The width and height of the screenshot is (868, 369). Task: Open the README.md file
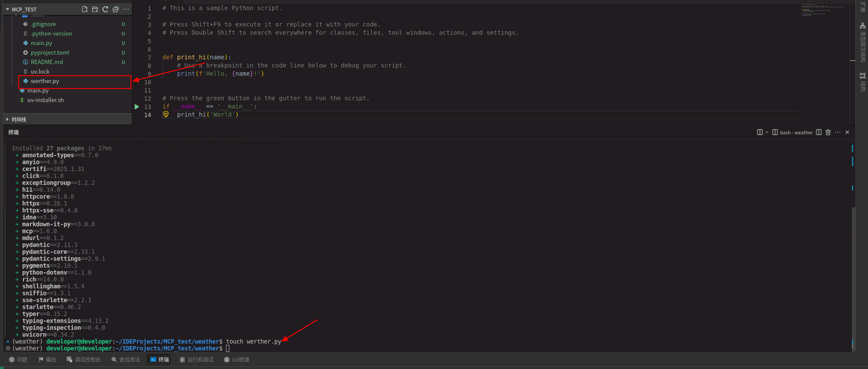pos(47,62)
